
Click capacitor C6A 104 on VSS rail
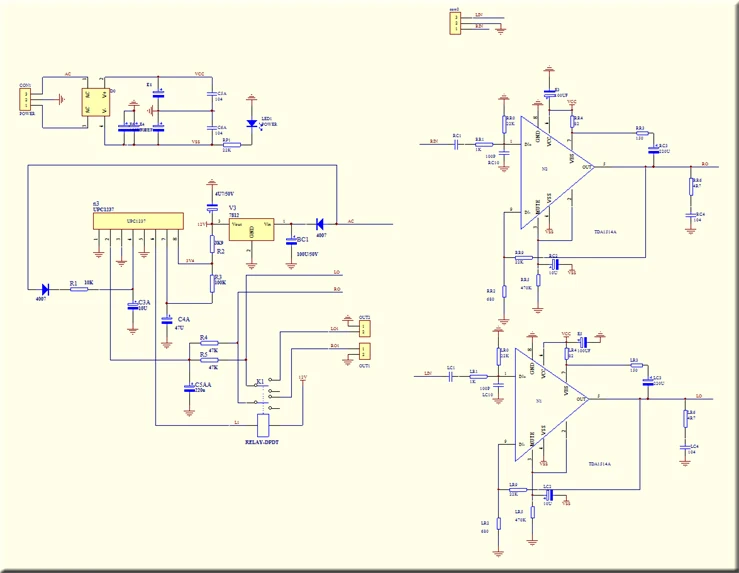point(212,128)
